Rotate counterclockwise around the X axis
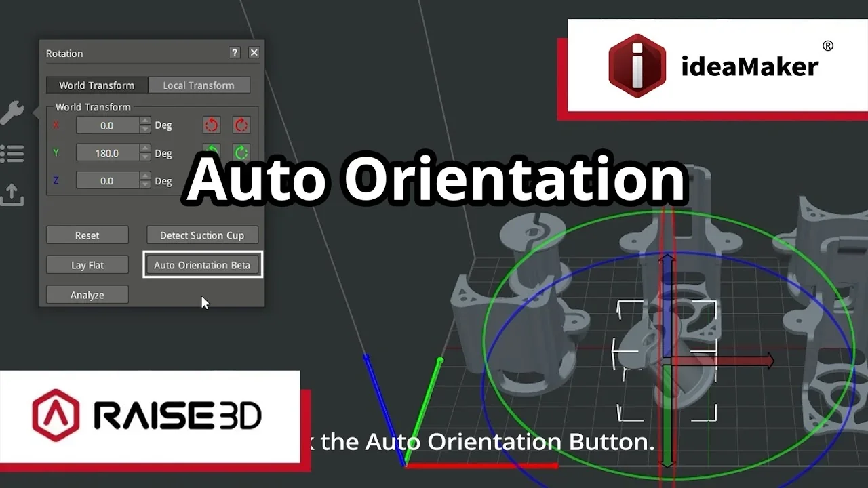 pos(211,125)
